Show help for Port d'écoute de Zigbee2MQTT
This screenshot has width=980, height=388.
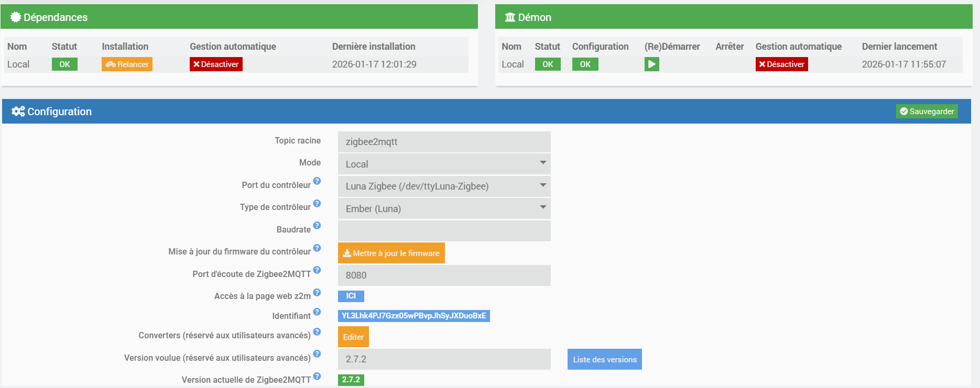(x=317, y=270)
